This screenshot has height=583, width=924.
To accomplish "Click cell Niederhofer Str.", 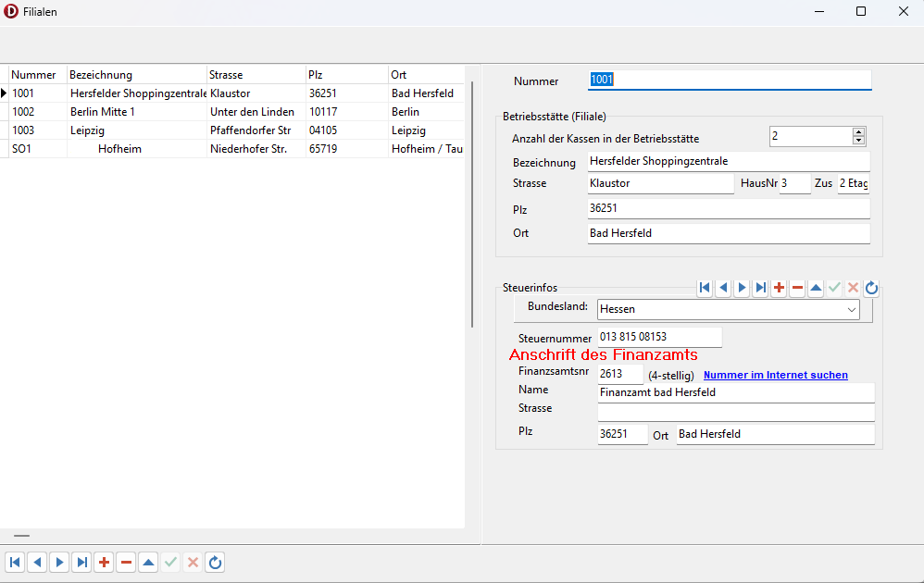I will [x=256, y=149].
